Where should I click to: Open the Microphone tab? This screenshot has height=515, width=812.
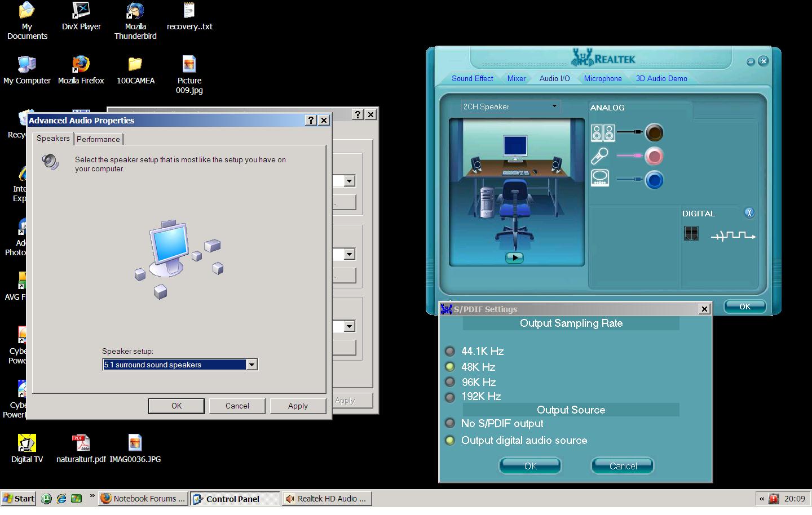click(x=603, y=78)
